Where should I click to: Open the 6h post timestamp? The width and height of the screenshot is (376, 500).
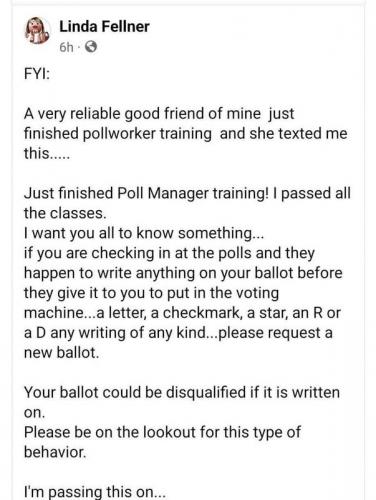point(66,48)
